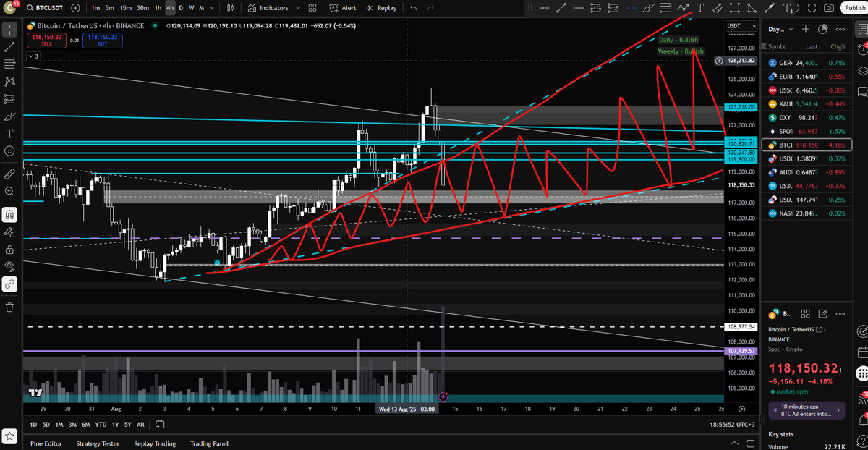Open the user profile avatar menu
868x450 pixels.
(10, 8)
